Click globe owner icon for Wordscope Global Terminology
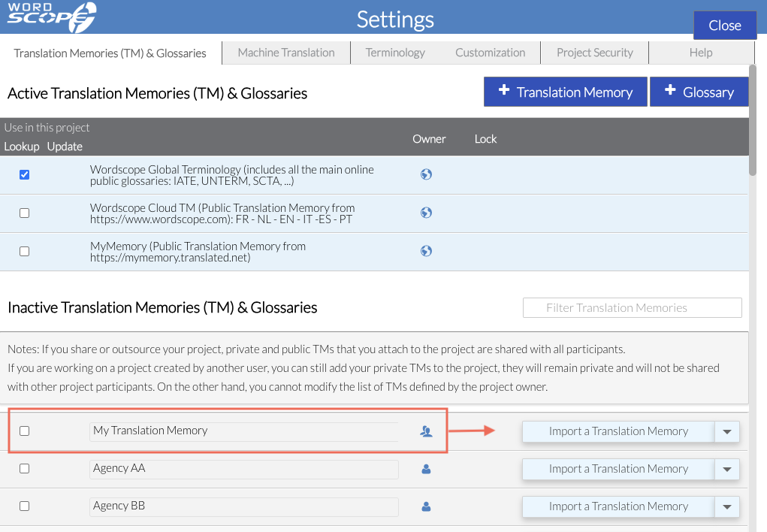Screen dimensions: 767x532 point(426,174)
